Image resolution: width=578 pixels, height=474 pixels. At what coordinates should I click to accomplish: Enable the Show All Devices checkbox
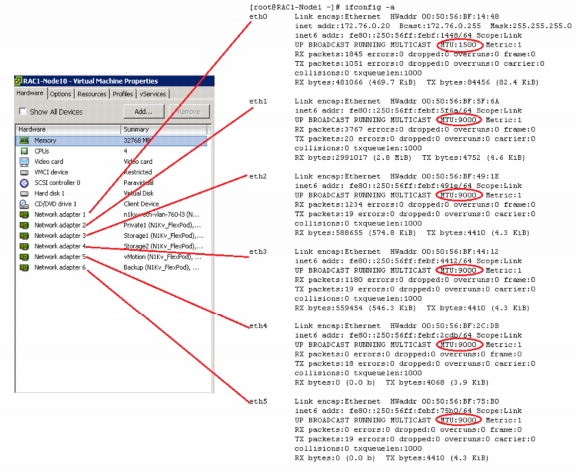22,111
